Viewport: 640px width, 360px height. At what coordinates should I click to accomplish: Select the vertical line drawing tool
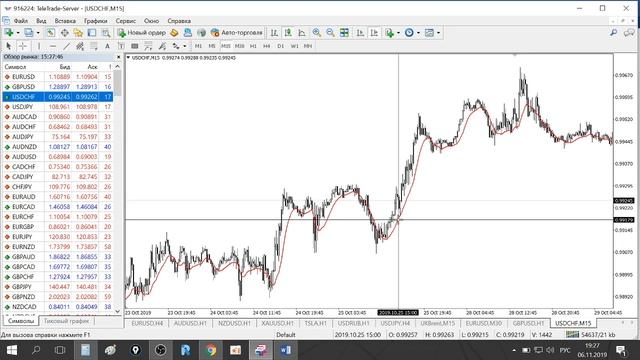pos(38,46)
